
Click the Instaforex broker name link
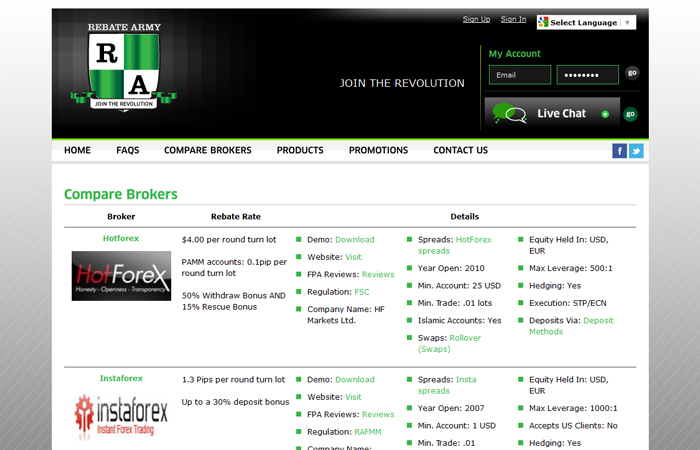tap(121, 379)
